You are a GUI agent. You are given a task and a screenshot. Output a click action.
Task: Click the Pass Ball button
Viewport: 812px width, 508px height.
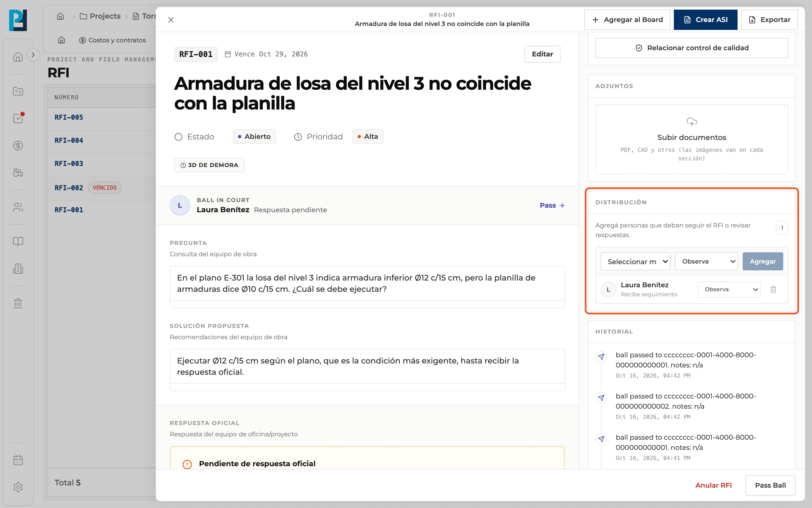(770, 485)
